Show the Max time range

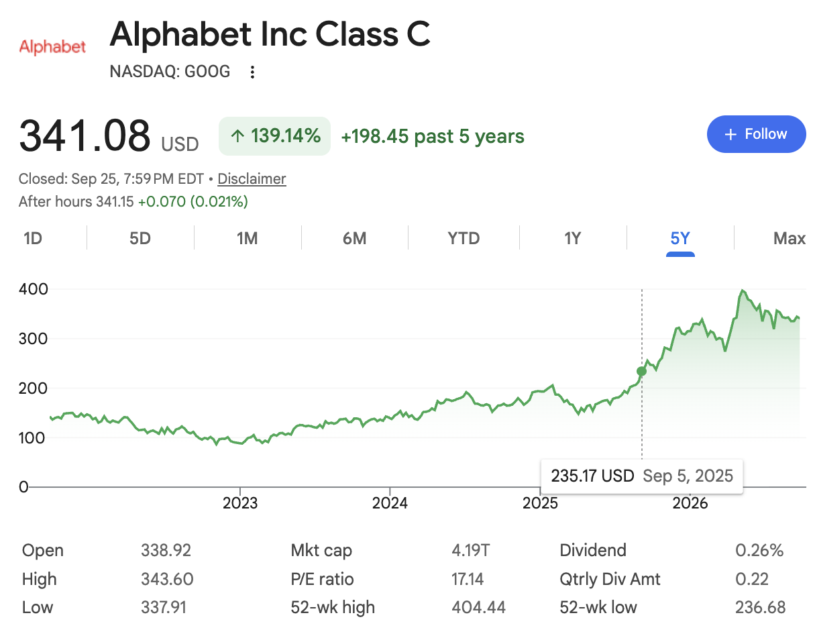click(x=789, y=238)
